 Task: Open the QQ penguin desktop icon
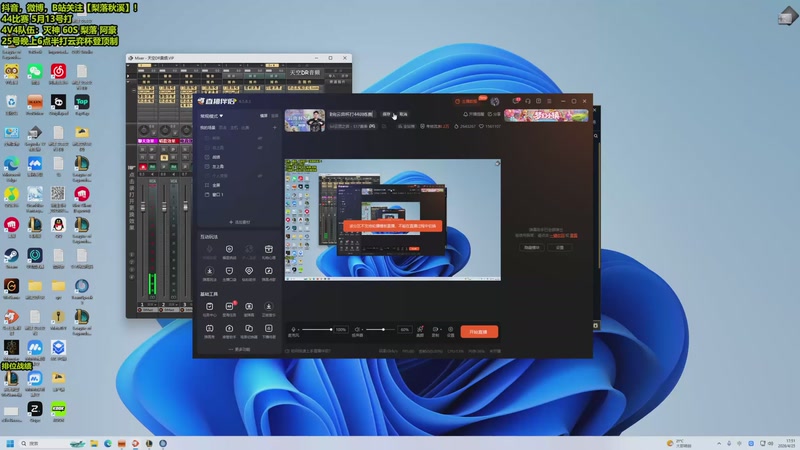tap(58, 227)
